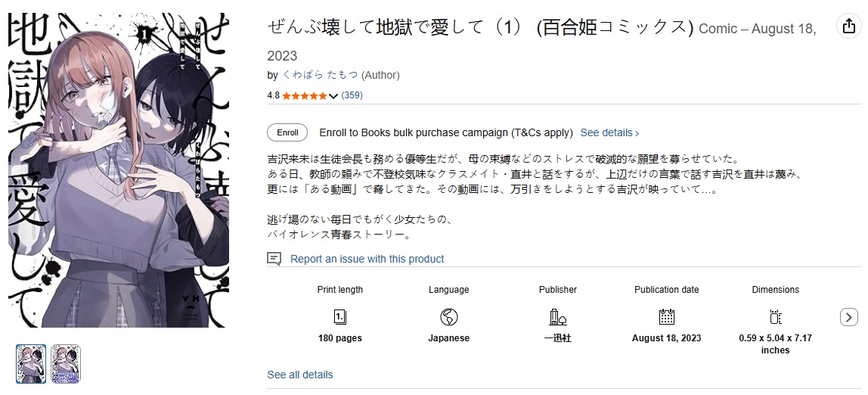Image resolution: width=868 pixels, height=395 pixels.
Task: Click the print length pages icon
Action: 340,316
